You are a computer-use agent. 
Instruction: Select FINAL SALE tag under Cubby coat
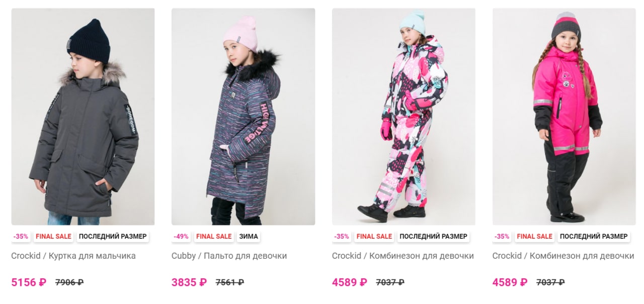coord(214,236)
